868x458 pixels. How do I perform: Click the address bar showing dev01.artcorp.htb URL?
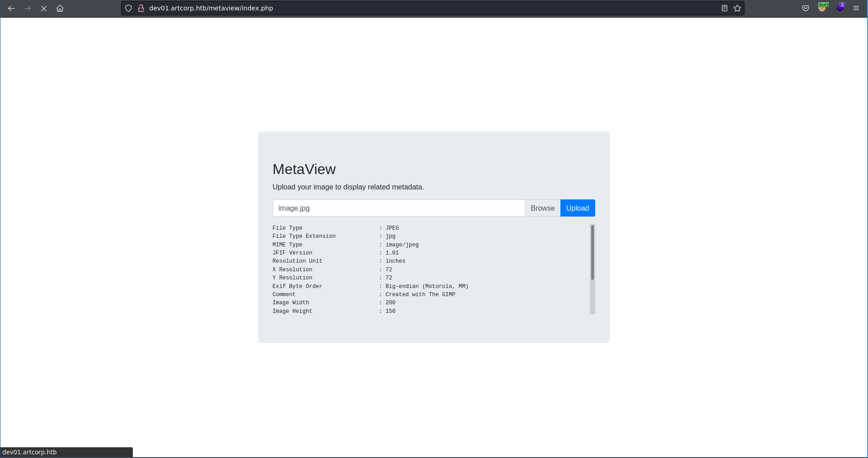pyautogui.click(x=407, y=8)
